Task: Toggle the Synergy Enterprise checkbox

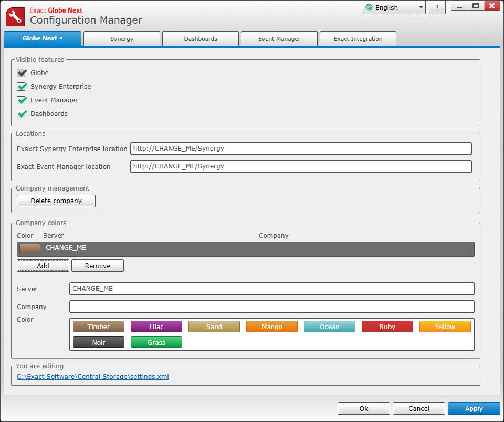Action: click(x=22, y=87)
